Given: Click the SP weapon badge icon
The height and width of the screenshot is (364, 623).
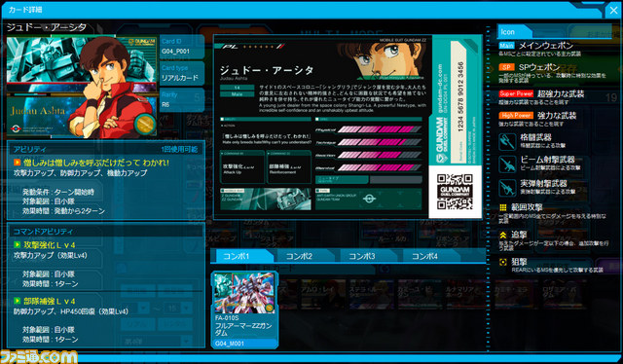Looking at the screenshot, I should pyautogui.click(x=506, y=67).
